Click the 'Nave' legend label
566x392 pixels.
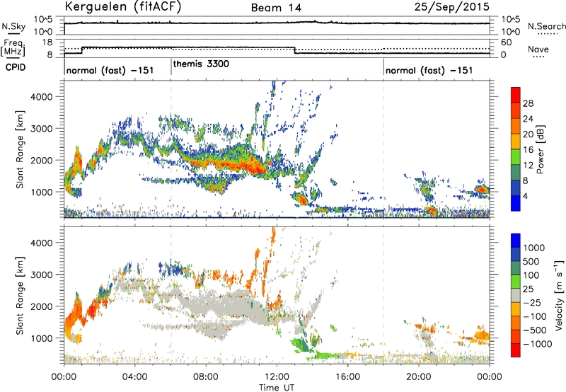coord(538,50)
